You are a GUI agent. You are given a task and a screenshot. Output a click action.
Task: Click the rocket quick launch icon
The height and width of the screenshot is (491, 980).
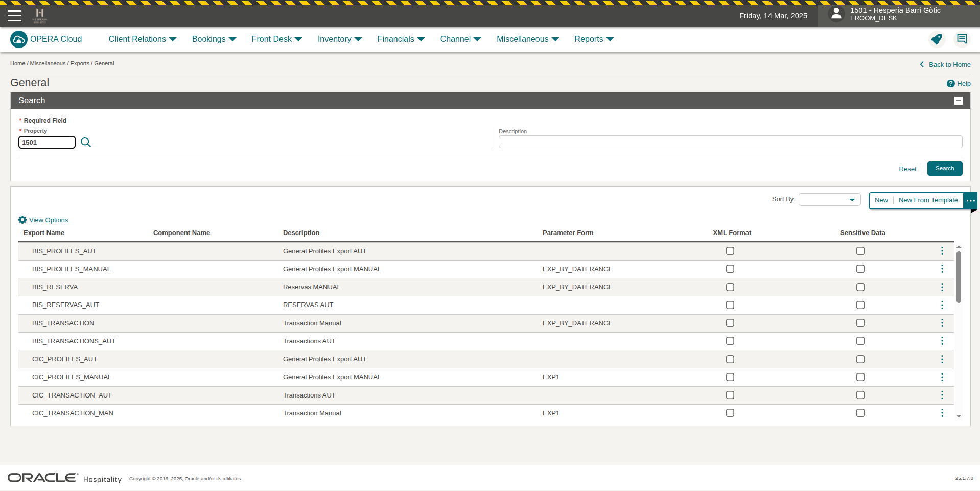click(936, 39)
